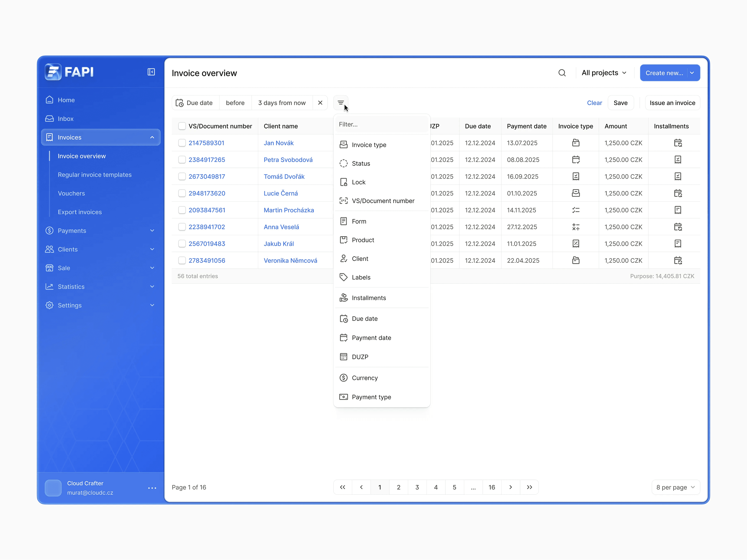Click installments icon in Veronika Němcová row
Screen dimensions: 747x560
(678, 260)
